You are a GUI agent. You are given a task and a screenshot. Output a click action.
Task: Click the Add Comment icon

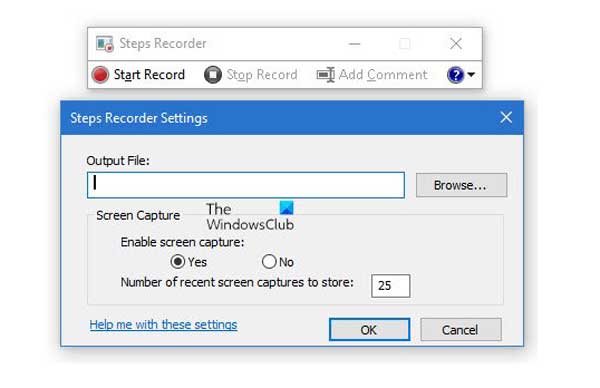(326, 75)
